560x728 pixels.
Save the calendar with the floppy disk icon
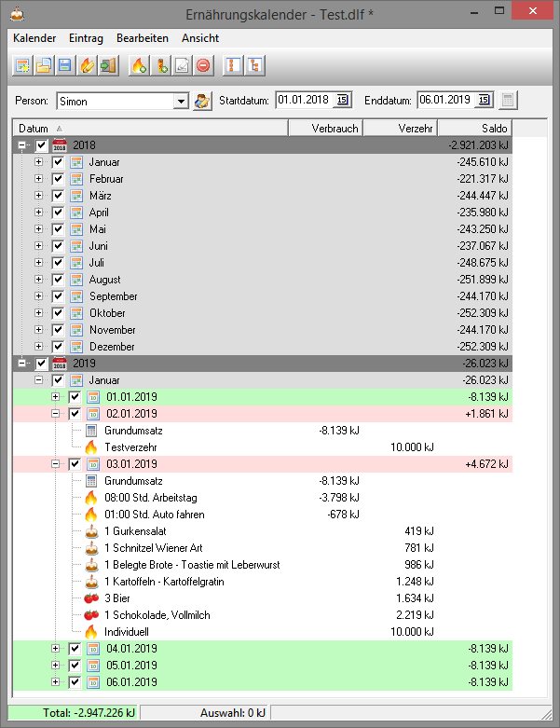[x=64, y=66]
